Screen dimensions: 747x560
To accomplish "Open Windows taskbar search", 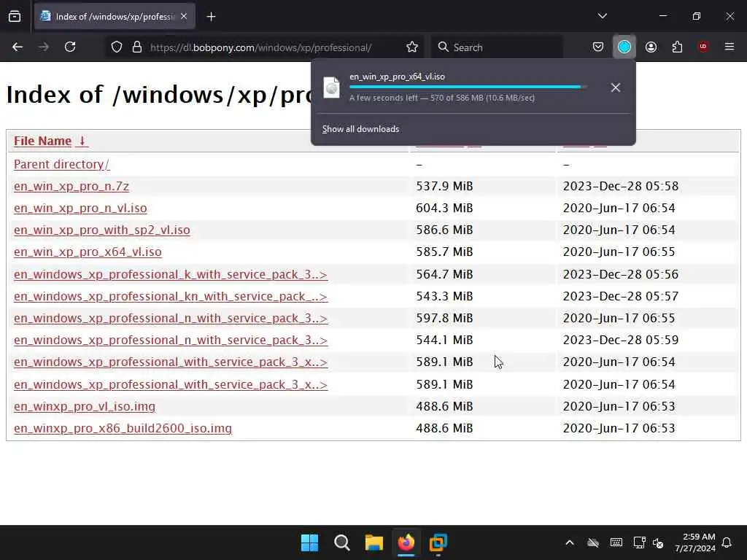I will [x=341, y=542].
